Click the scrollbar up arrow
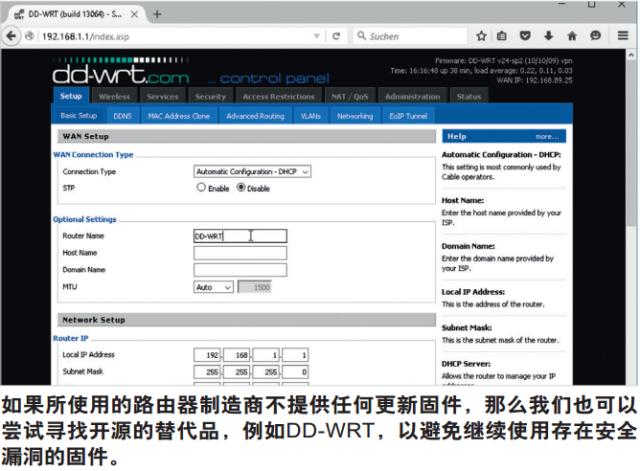The height and width of the screenshot is (471, 640). pyautogui.click(x=631, y=55)
